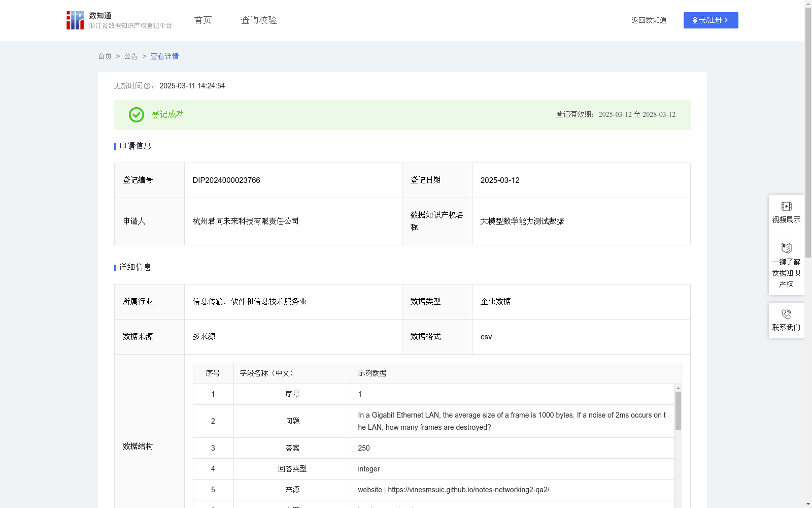Viewport: 812px width, 508px height.
Task: Select registration number DIP2024000023766
Action: click(226, 180)
